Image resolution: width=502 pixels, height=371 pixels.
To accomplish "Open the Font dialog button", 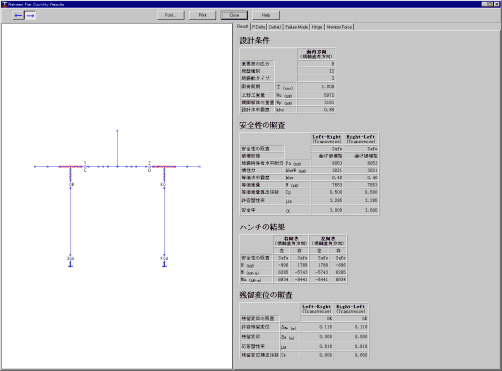I will tap(170, 15).
